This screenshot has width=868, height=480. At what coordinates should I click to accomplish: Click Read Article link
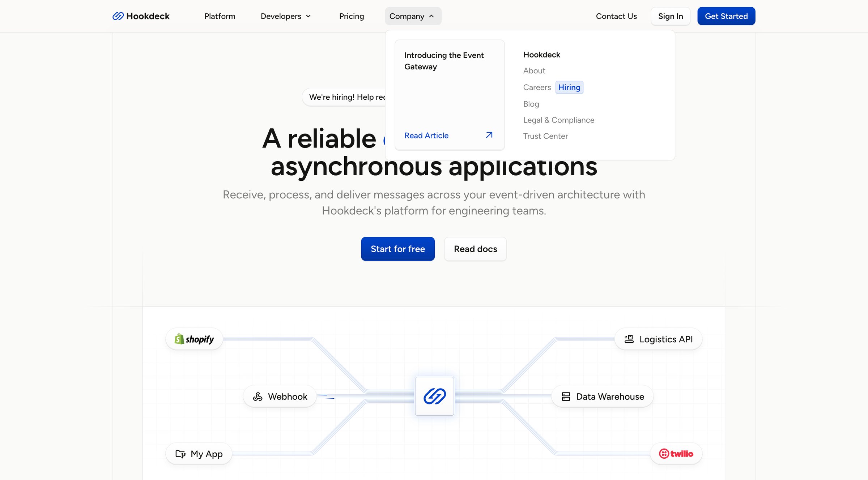pyautogui.click(x=426, y=136)
